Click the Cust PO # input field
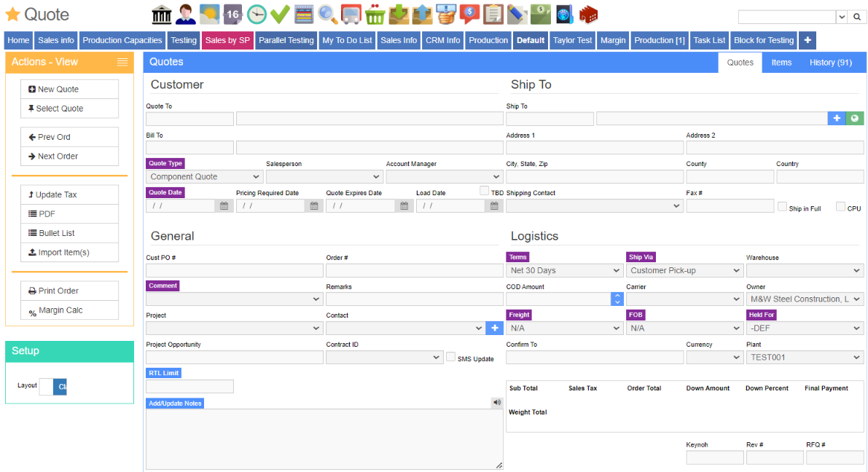This screenshot has width=868, height=472. tap(234, 270)
